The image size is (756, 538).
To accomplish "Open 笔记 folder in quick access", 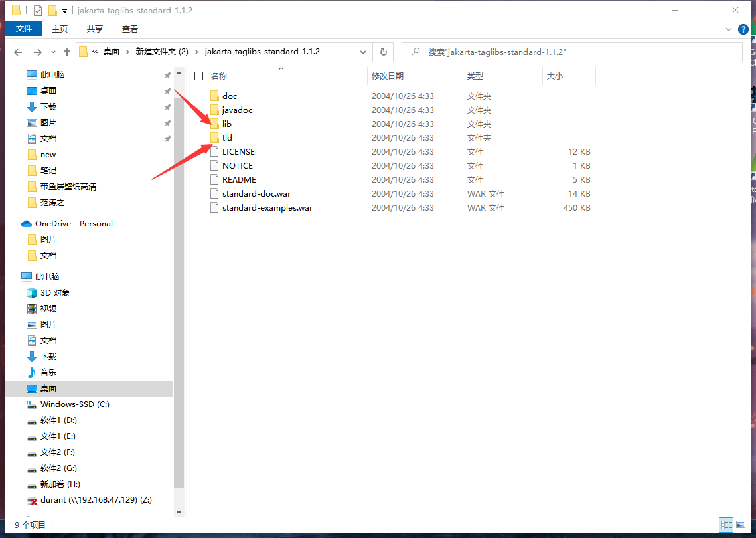I will (x=48, y=170).
